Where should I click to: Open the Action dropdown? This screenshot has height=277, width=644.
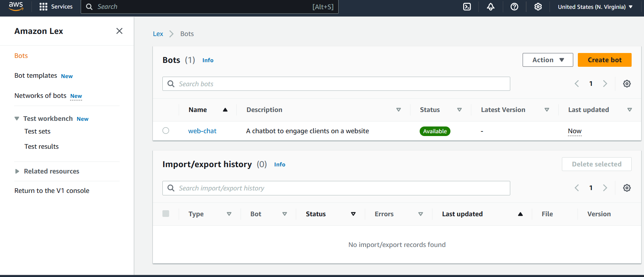click(548, 60)
